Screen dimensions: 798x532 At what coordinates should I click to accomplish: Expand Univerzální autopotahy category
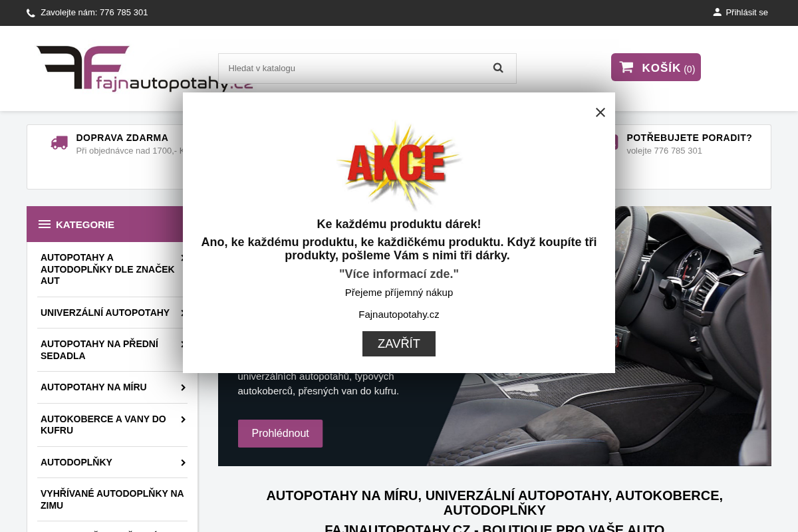click(182, 313)
